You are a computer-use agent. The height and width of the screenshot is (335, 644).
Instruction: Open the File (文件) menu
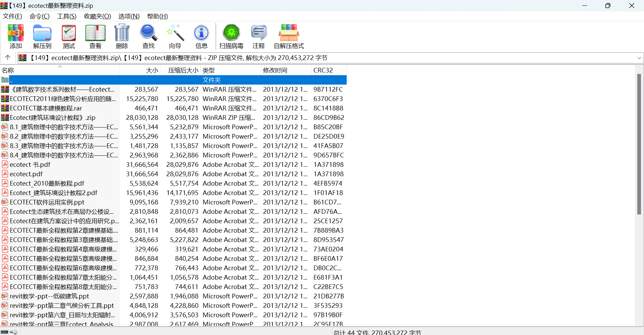(12, 16)
